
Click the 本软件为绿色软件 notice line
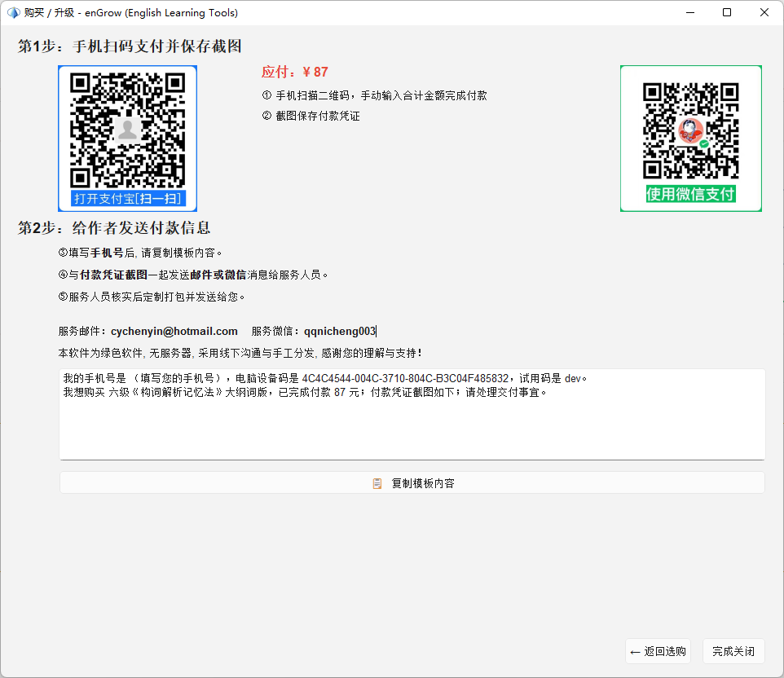click(240, 353)
